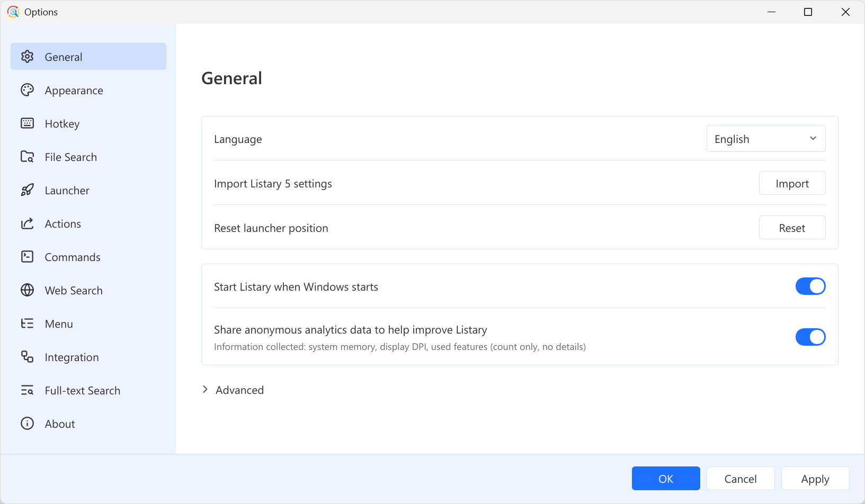Click the File Search folder icon
Viewport: 865px width, 504px height.
tap(27, 157)
